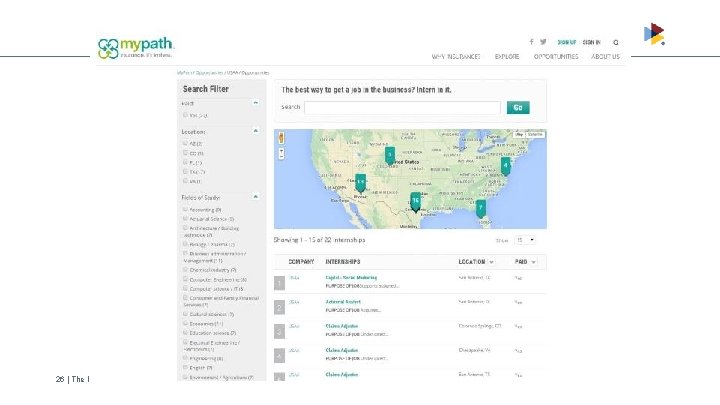Click the Sign In link
The image size is (720, 405).
tap(591, 42)
